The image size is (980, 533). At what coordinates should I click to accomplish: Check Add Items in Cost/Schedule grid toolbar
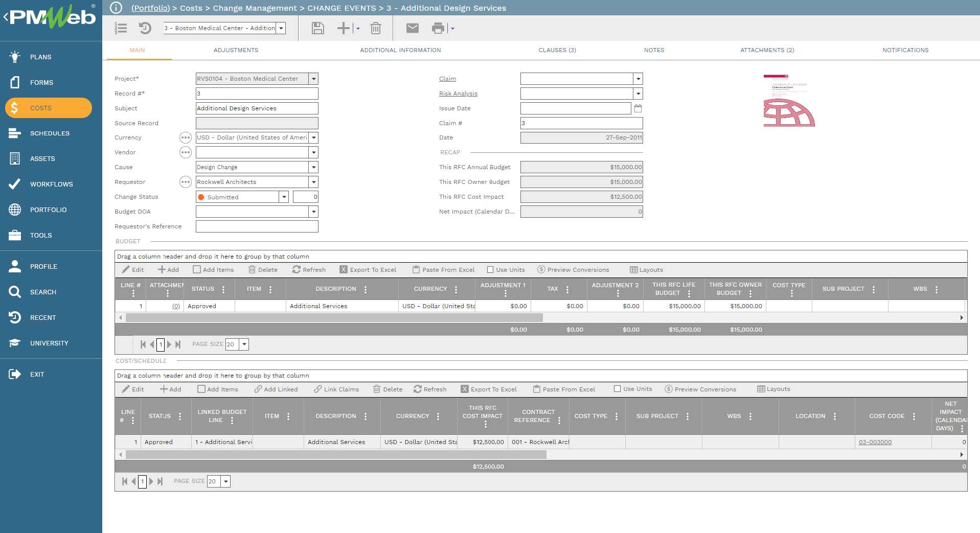201,389
